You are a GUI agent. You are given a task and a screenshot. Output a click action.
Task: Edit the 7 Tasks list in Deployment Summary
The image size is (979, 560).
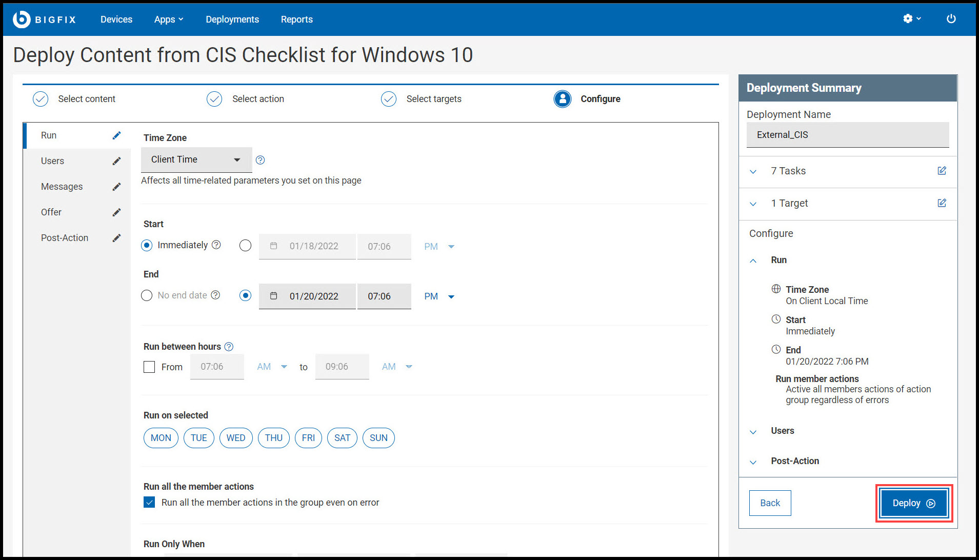coord(942,171)
